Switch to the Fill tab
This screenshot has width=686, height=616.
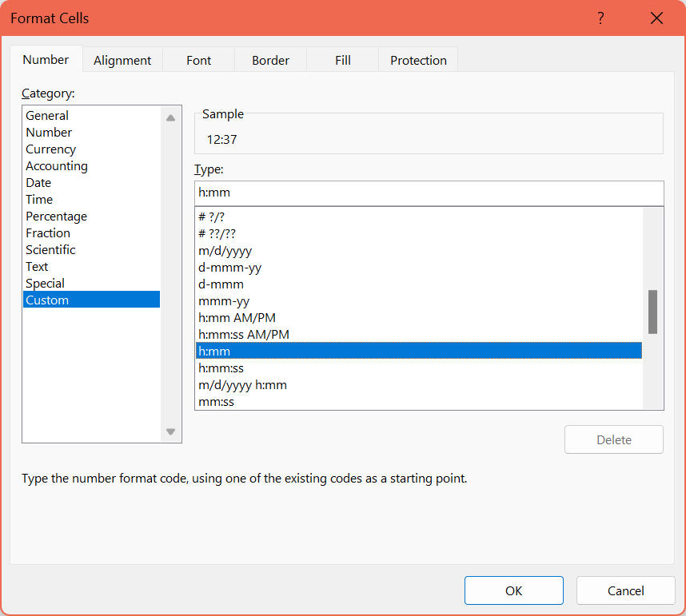point(342,60)
